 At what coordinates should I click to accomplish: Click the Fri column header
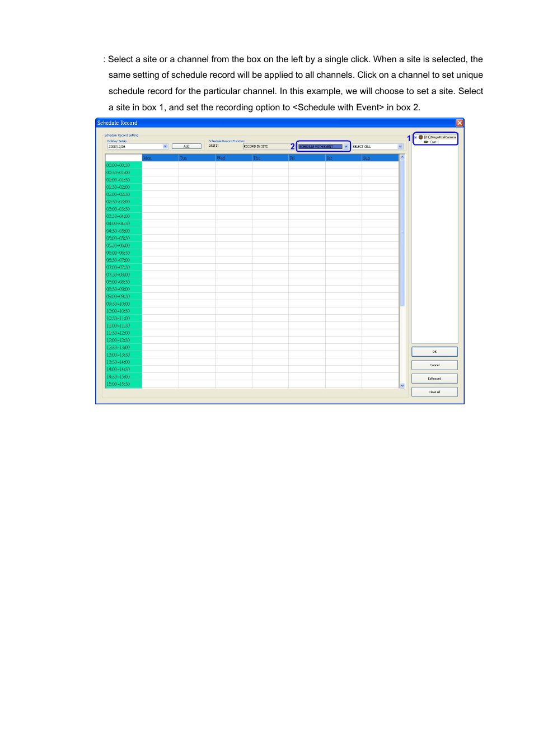(307, 158)
